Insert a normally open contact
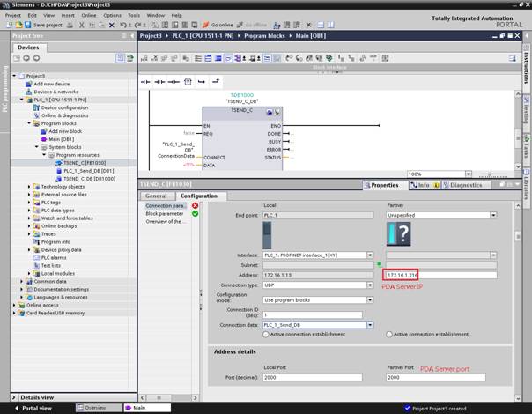 147,82
